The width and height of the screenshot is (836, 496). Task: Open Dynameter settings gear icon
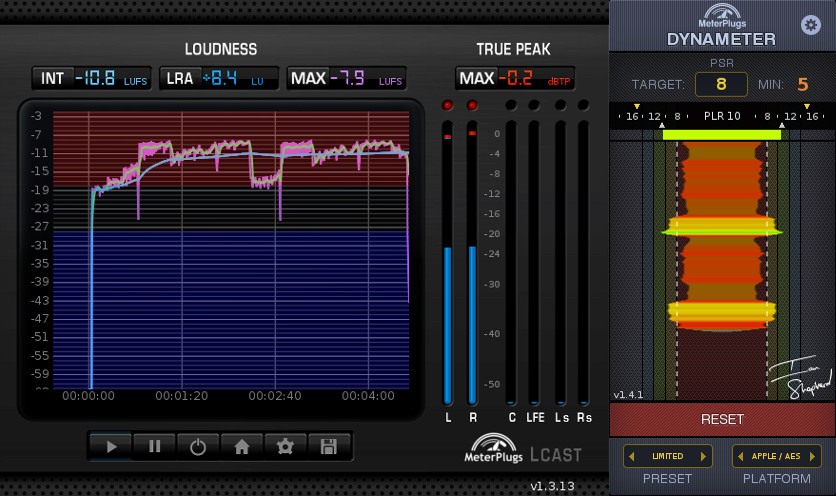[811, 25]
